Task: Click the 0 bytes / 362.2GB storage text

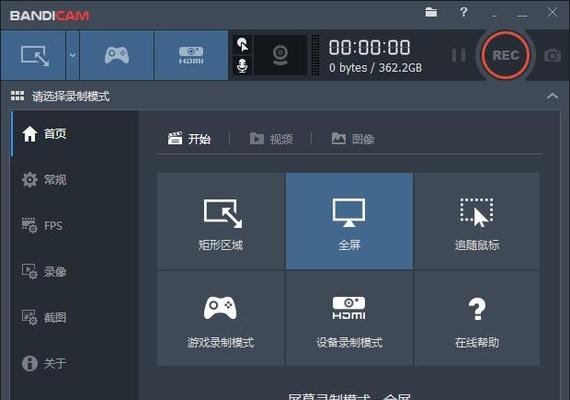Action: (375, 68)
